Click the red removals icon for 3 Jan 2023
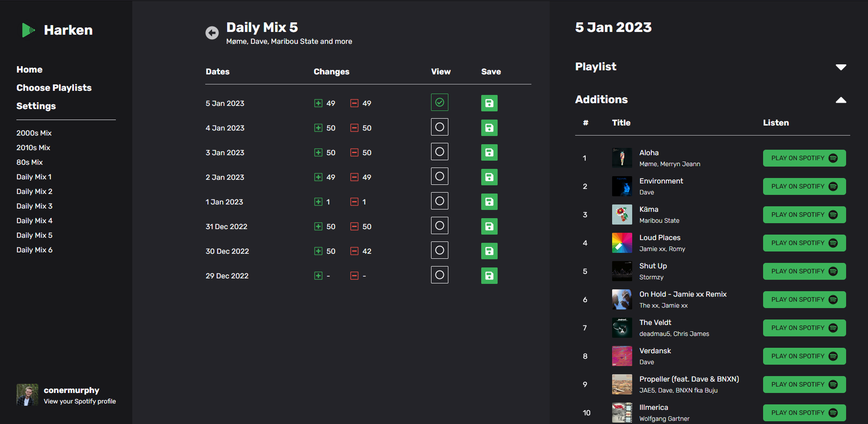 [x=354, y=152]
